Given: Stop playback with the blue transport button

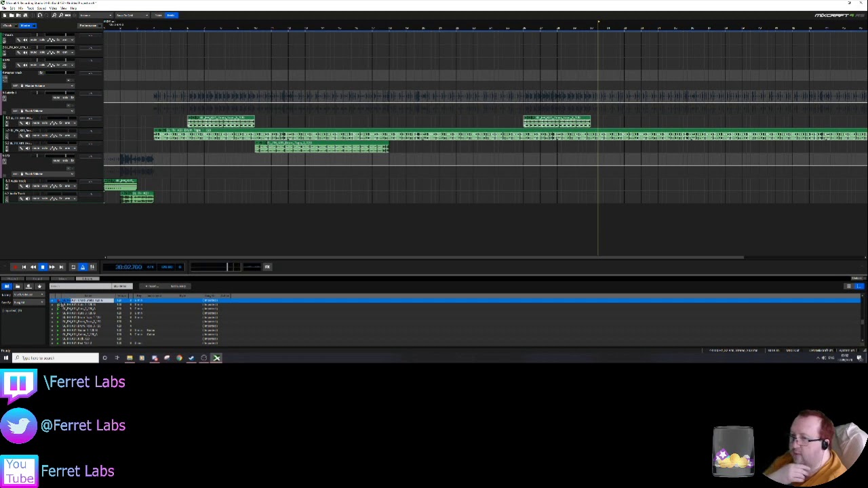Looking at the screenshot, I should [42, 267].
